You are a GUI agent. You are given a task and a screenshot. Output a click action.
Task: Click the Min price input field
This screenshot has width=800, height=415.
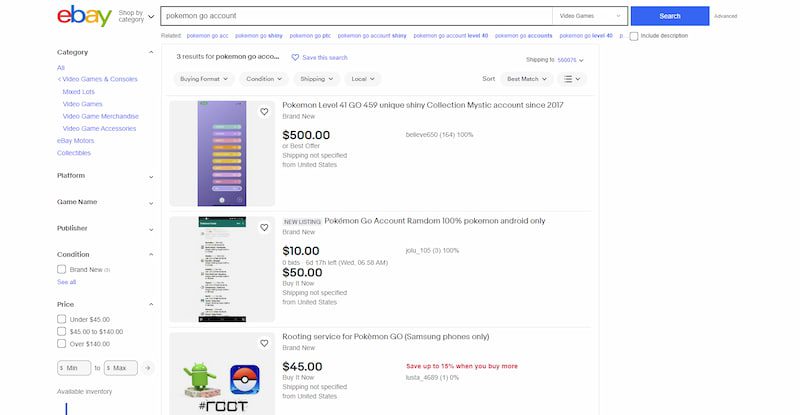[74, 368]
